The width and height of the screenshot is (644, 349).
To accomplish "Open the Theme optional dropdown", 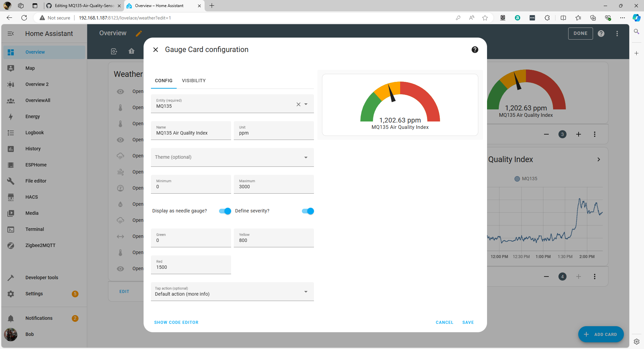I will click(232, 157).
